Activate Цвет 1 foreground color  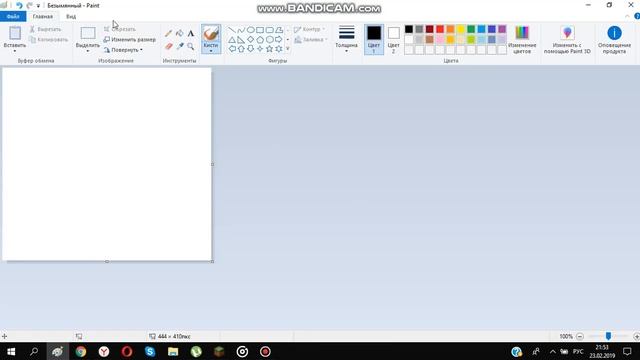374,40
